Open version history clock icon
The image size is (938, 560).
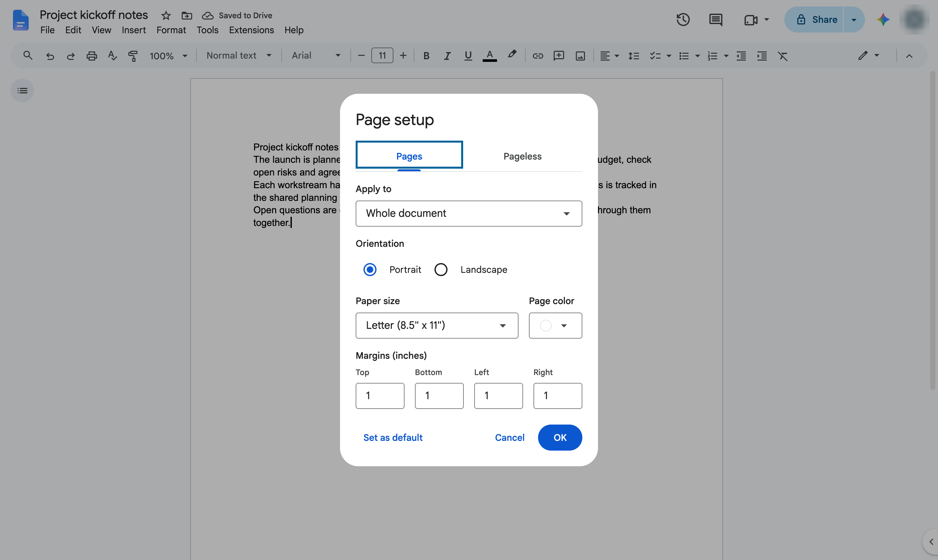(683, 20)
